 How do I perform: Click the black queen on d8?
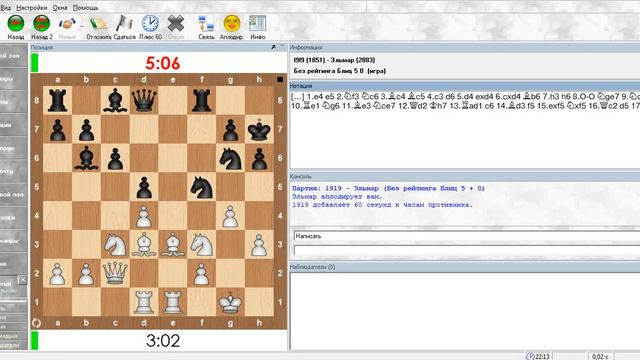[144, 100]
